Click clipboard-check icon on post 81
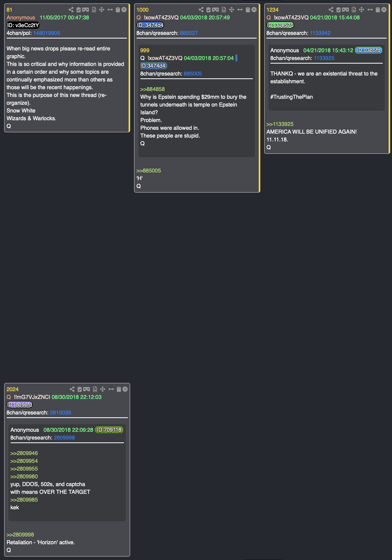This screenshot has height=560, width=392. [79, 10]
